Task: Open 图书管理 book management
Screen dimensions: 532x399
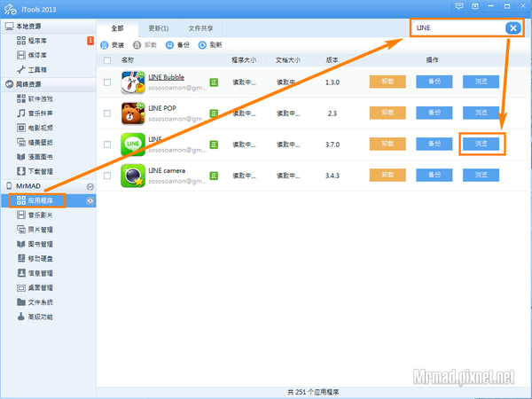Action: [35, 244]
